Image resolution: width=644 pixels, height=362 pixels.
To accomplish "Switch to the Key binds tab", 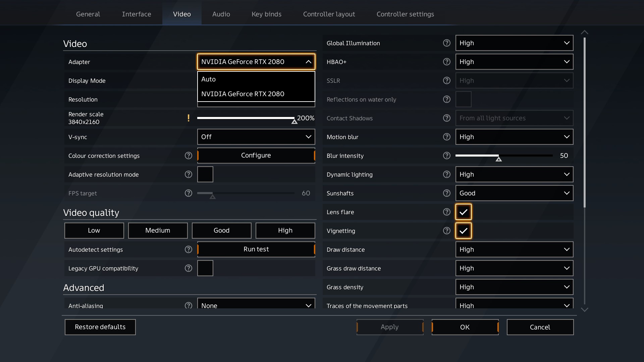I will click(266, 14).
